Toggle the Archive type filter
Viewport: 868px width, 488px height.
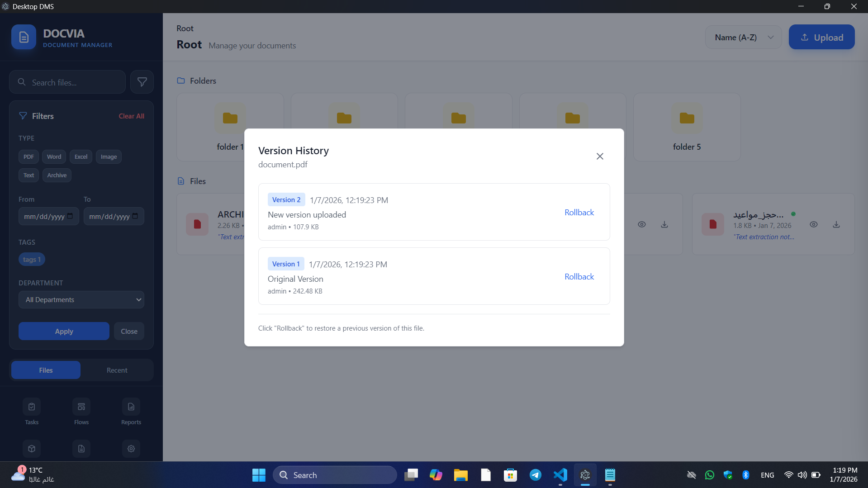click(x=57, y=175)
